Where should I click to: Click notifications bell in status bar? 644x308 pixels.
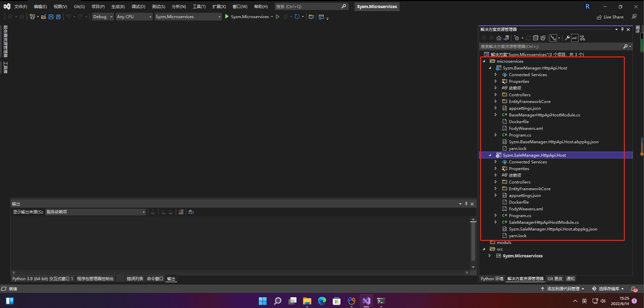[x=634, y=289]
